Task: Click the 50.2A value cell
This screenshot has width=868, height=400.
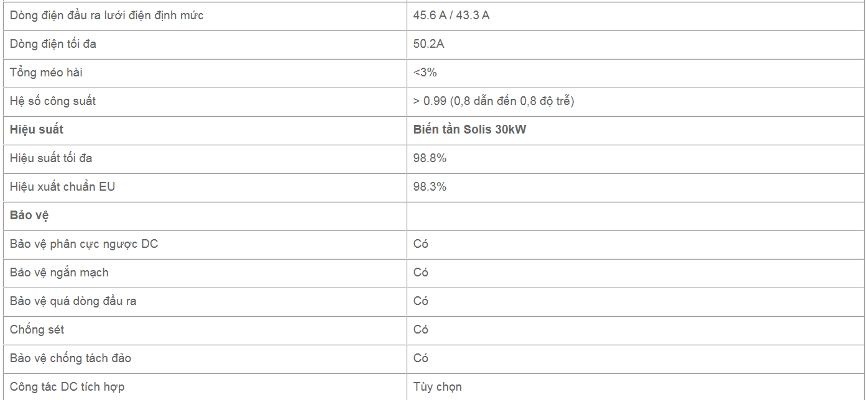Action: [428, 44]
